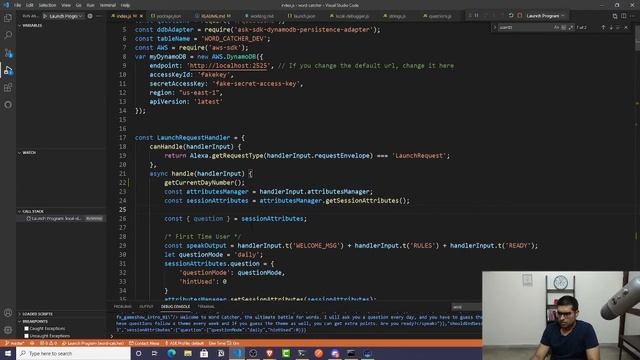The image size is (640, 360).
Task: Switch to the package.json tab
Action: point(168,16)
